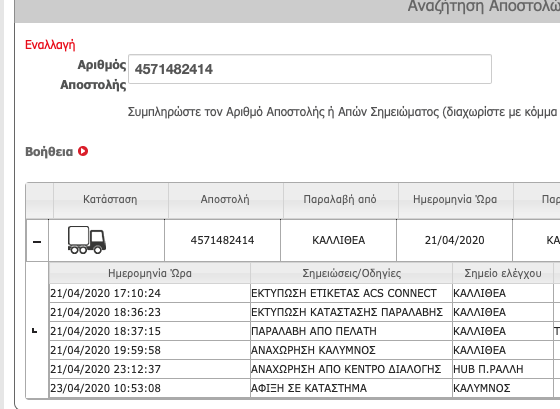Screen dimensions: 560x409
Task: Select the ΑΦΙΞΗ ΣΕ ΚΑΤΑΣΤΗΜΑ row
Action: pyautogui.click(x=304, y=388)
